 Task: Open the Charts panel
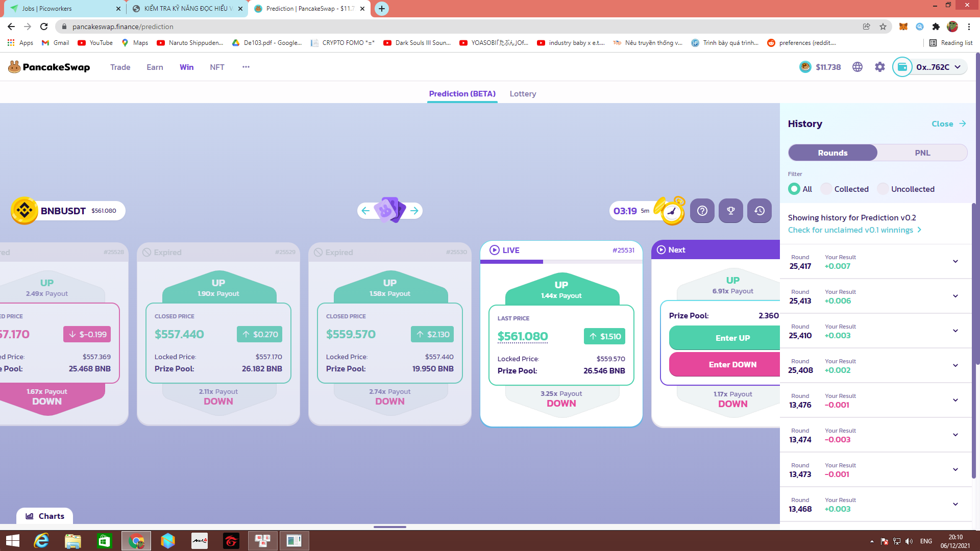pyautogui.click(x=44, y=516)
